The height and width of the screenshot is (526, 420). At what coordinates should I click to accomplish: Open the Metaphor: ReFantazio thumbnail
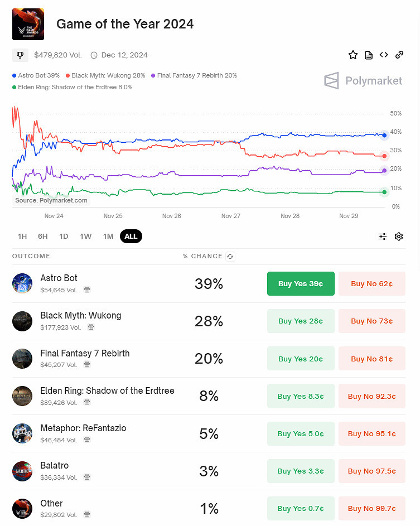point(22,433)
